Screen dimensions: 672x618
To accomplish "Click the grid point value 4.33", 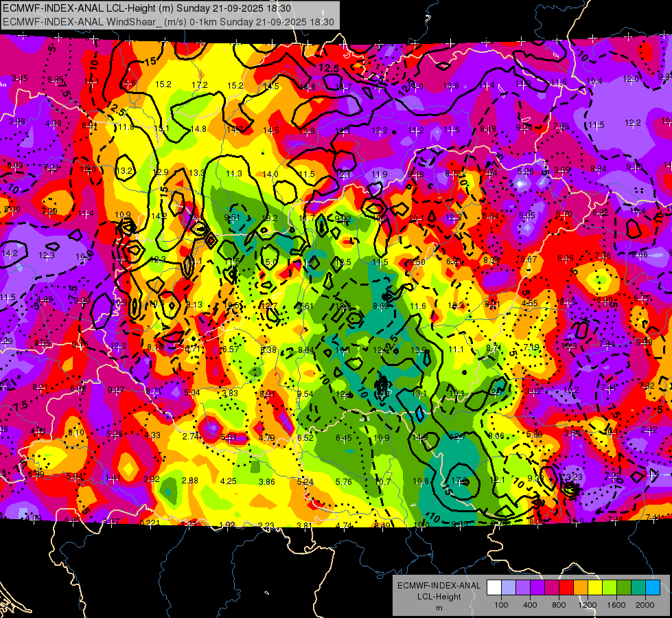I will tap(152, 435).
